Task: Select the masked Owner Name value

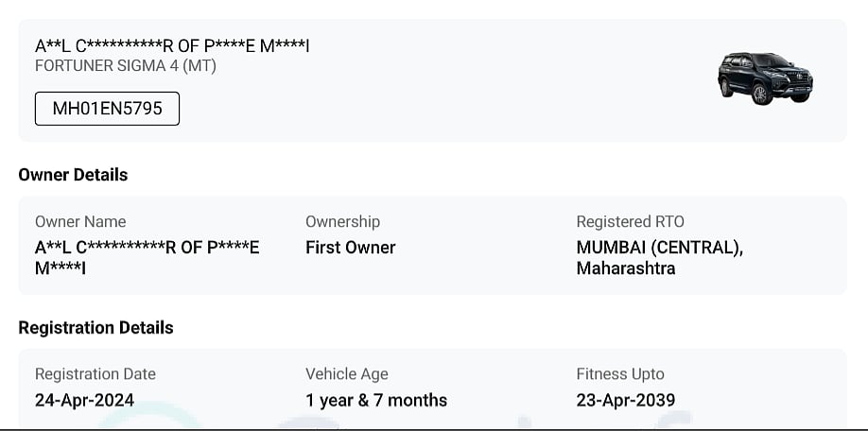Action: point(147,257)
